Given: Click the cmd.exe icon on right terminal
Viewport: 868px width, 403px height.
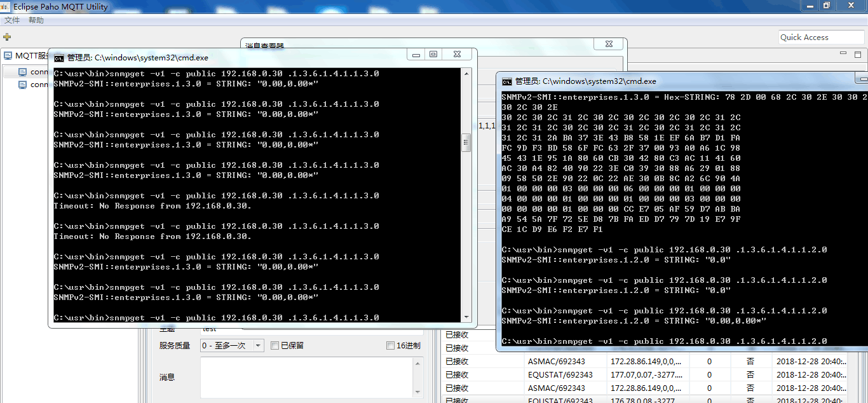Looking at the screenshot, I should pos(506,81).
